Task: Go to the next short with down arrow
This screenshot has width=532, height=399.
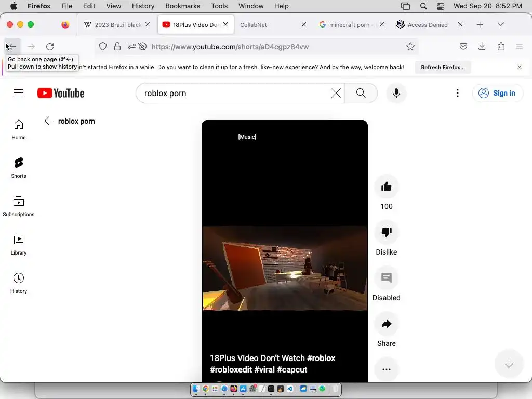Action: 509,364
